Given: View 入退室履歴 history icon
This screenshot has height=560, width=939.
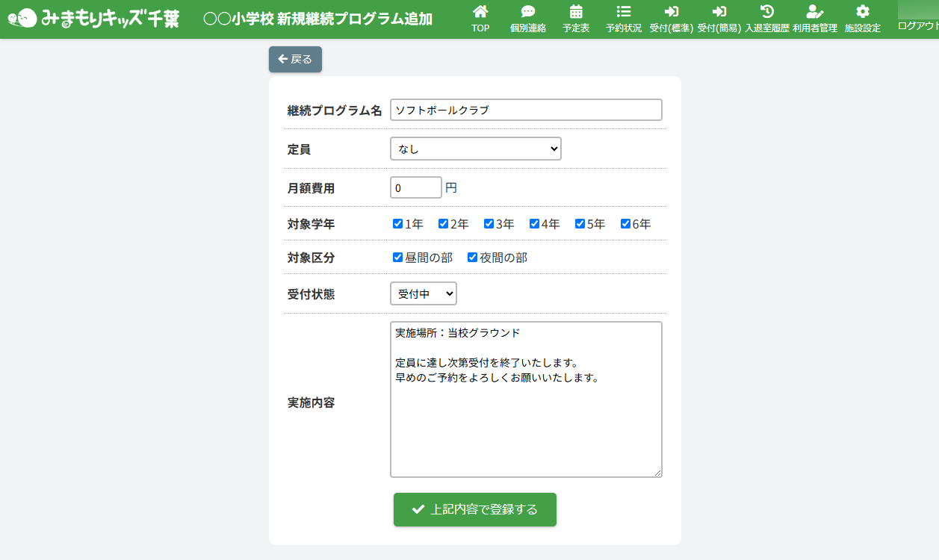Looking at the screenshot, I should tap(767, 12).
